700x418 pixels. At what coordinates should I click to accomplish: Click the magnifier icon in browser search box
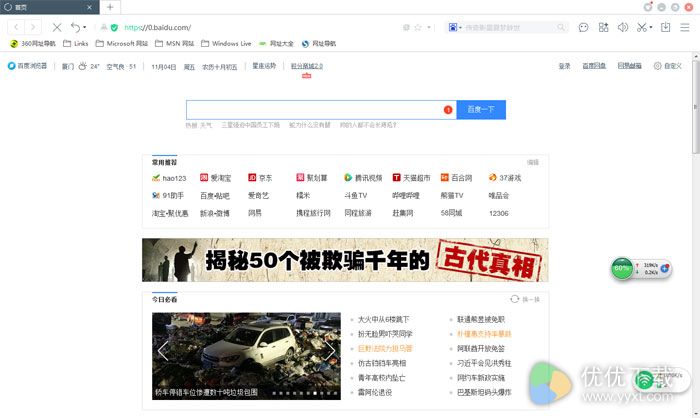pyautogui.click(x=561, y=27)
